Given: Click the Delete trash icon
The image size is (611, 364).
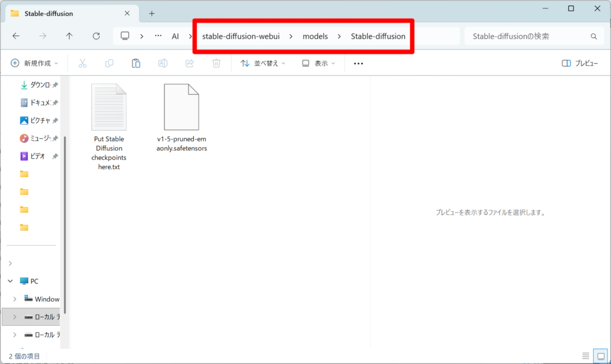Looking at the screenshot, I should pyautogui.click(x=217, y=63).
